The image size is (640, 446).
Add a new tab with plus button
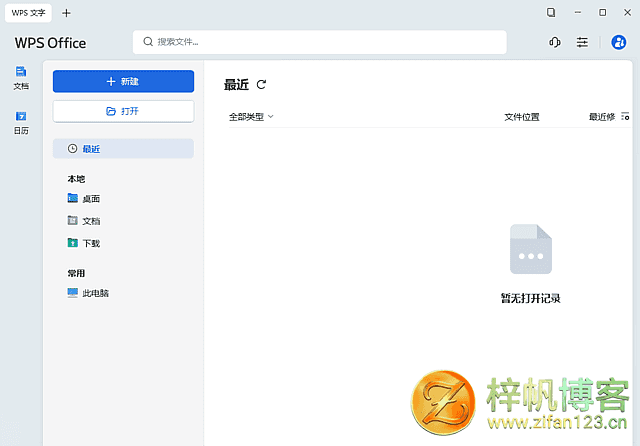(x=66, y=13)
